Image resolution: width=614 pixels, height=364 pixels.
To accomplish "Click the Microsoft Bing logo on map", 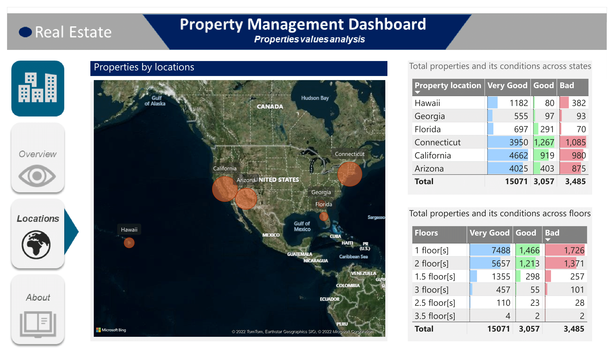I will (111, 330).
